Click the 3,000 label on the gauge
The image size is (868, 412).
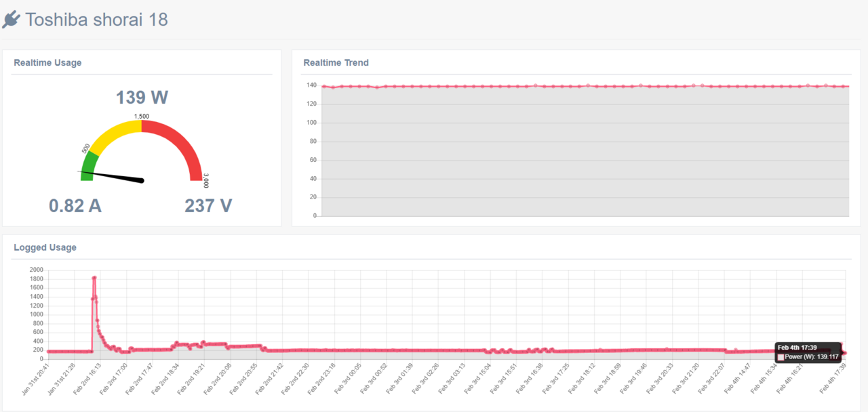(206, 181)
